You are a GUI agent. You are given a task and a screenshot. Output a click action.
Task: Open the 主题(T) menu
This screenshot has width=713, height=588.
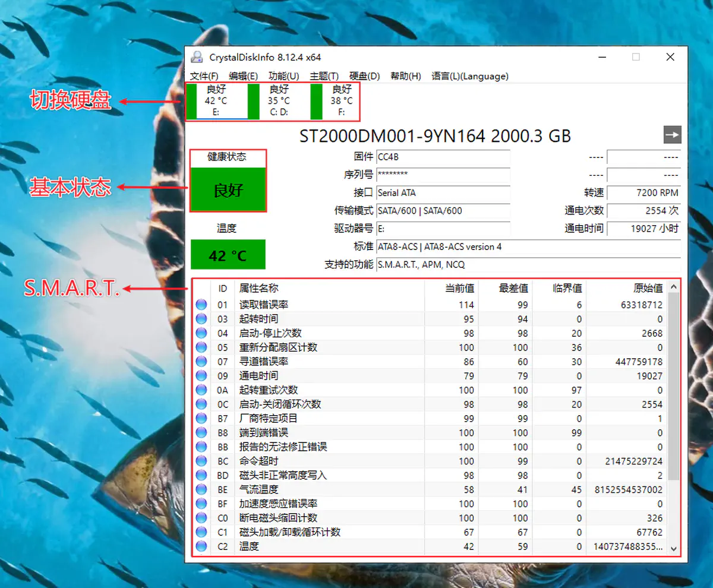[324, 76]
